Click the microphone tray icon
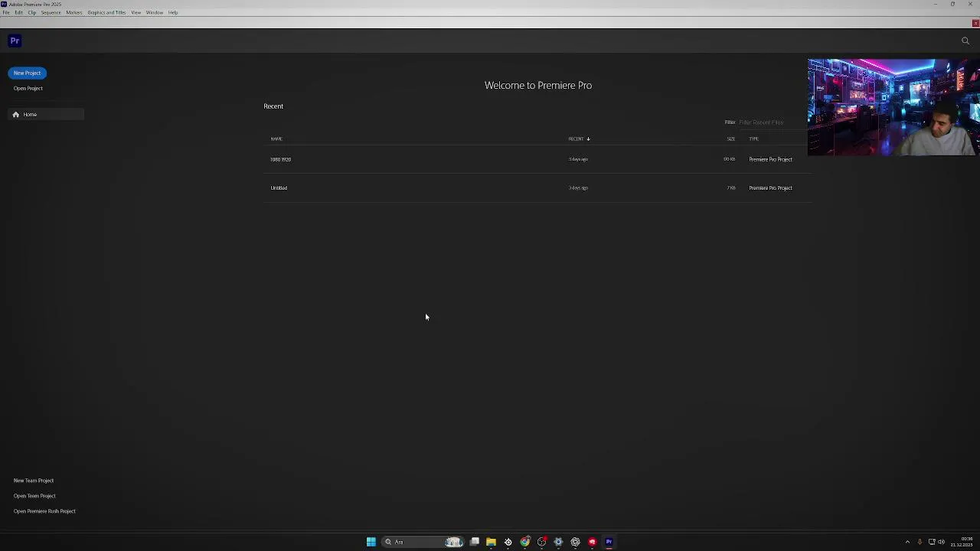The height and width of the screenshot is (551, 980). (x=920, y=542)
